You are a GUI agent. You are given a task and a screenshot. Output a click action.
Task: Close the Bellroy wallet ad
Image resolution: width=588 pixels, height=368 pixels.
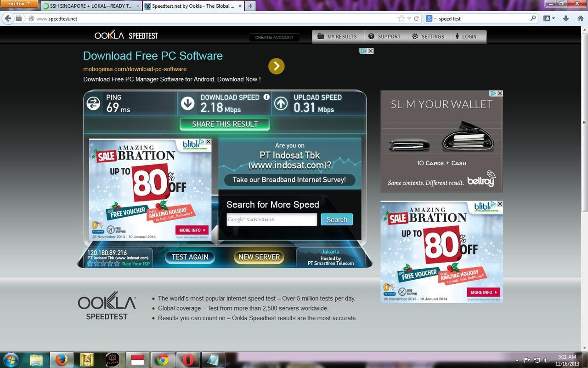[x=500, y=93]
